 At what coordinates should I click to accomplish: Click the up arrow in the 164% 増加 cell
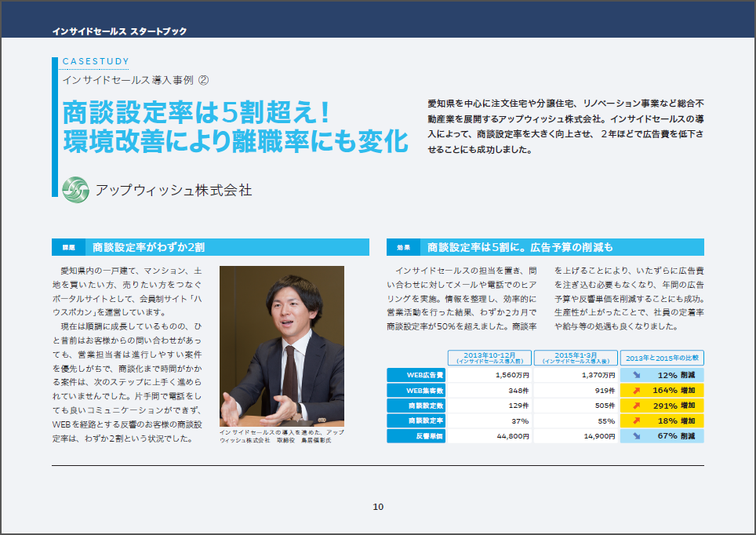click(x=637, y=391)
